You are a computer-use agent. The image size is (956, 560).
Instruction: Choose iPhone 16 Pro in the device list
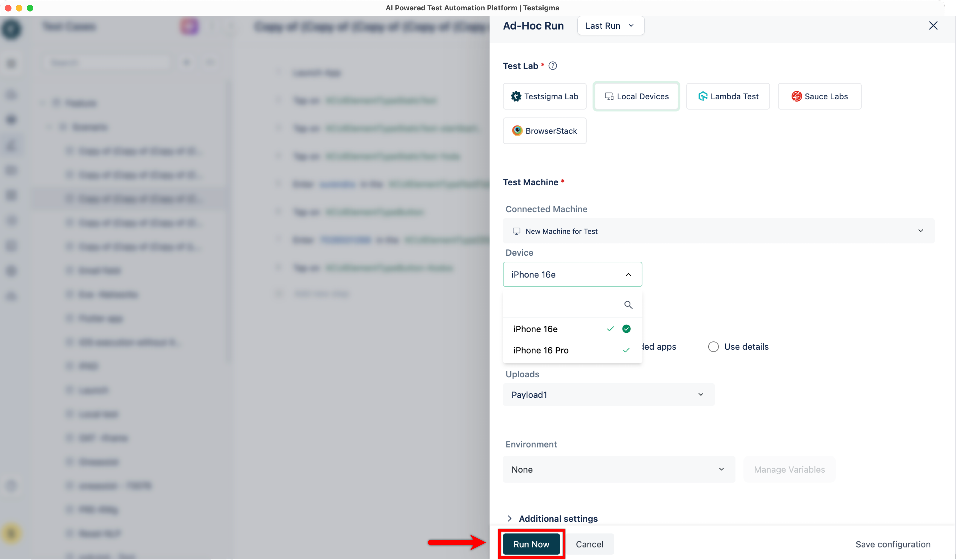(x=541, y=350)
